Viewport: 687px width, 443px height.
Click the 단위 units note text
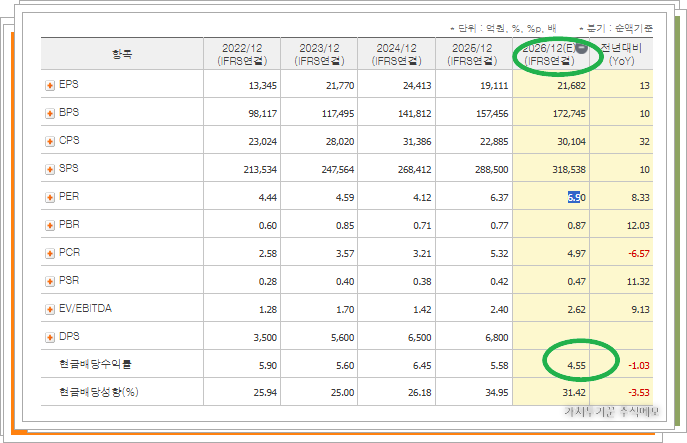[x=503, y=28]
